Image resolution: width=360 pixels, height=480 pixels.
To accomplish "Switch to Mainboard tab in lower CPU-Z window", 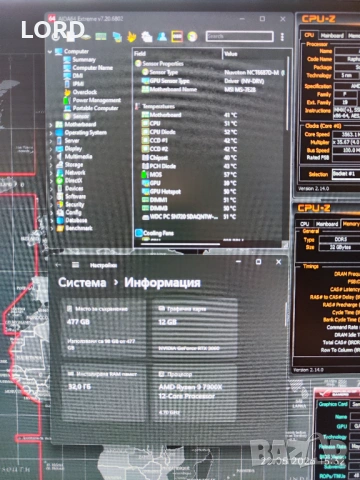I will 327,224.
